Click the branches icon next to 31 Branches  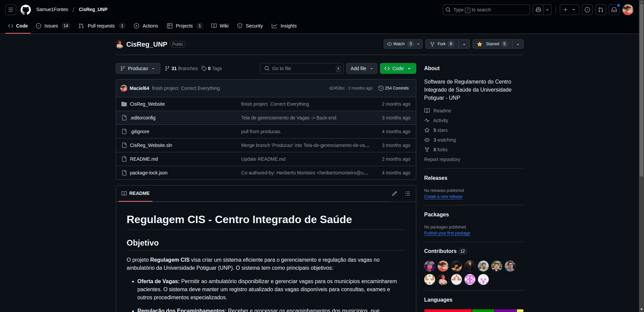[167, 68]
